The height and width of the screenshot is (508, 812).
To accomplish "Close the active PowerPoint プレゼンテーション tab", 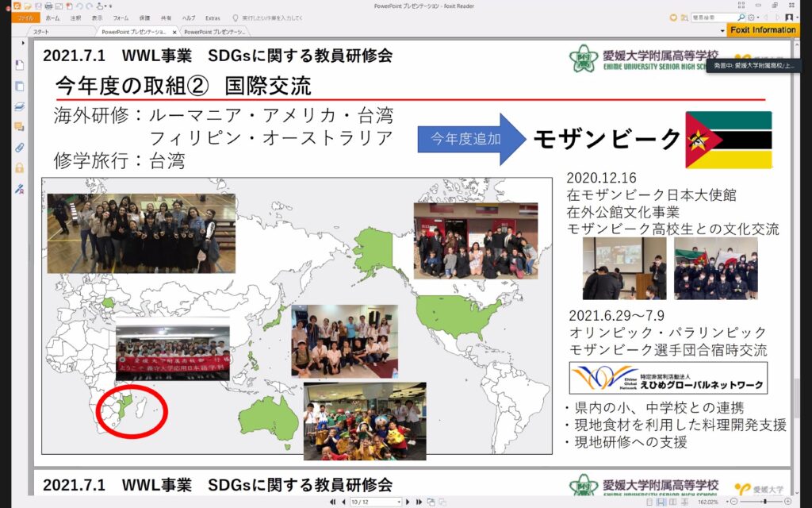I will pos(174,32).
